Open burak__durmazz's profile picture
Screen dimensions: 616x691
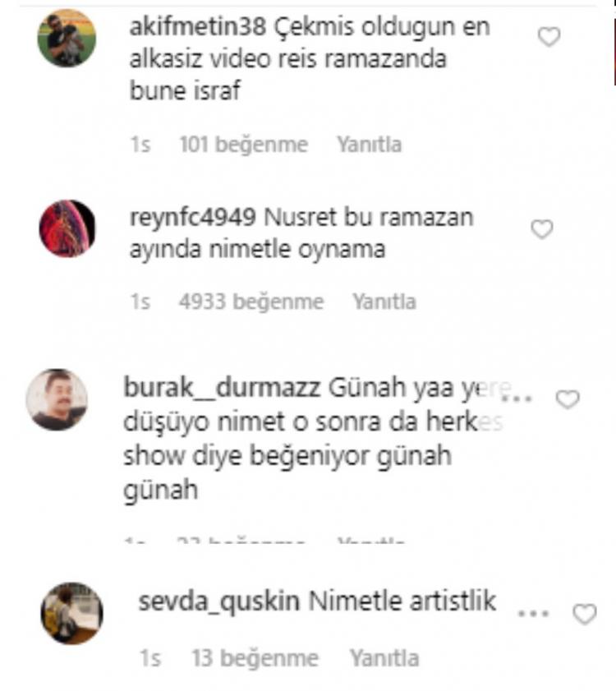(x=57, y=399)
